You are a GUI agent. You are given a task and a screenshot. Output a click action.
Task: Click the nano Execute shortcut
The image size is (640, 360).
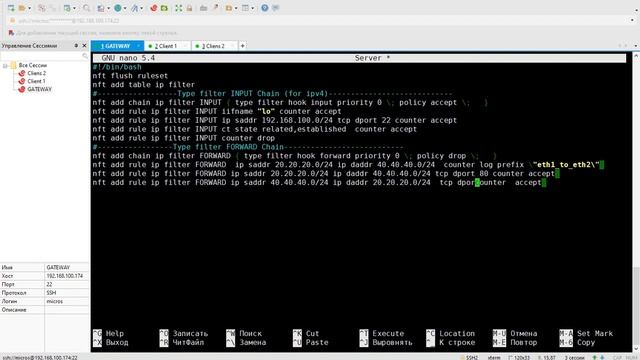(382, 333)
